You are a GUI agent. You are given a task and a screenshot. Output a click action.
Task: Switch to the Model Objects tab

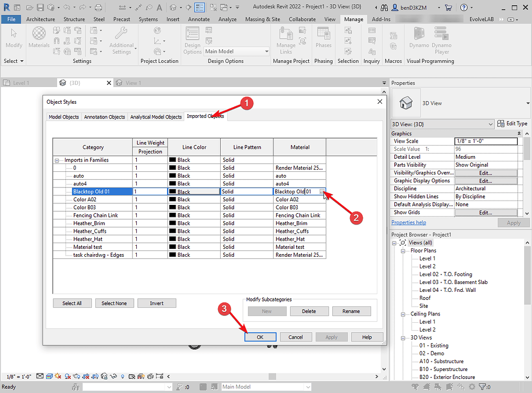[x=63, y=117]
